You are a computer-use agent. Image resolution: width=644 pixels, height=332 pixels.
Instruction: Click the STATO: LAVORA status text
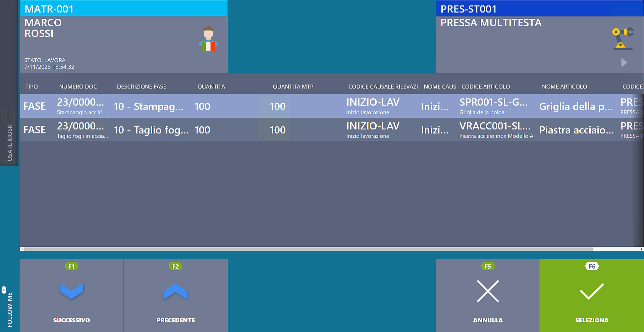pos(45,60)
